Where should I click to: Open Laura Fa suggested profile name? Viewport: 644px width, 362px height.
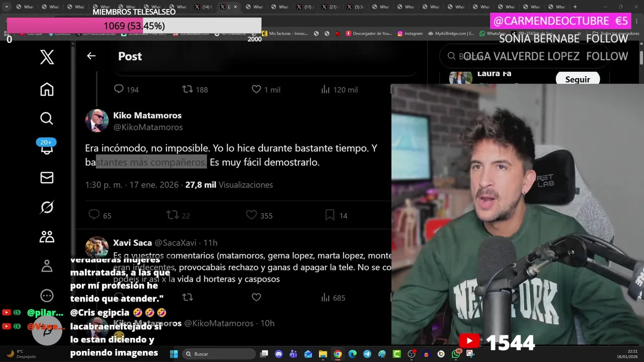(494, 73)
